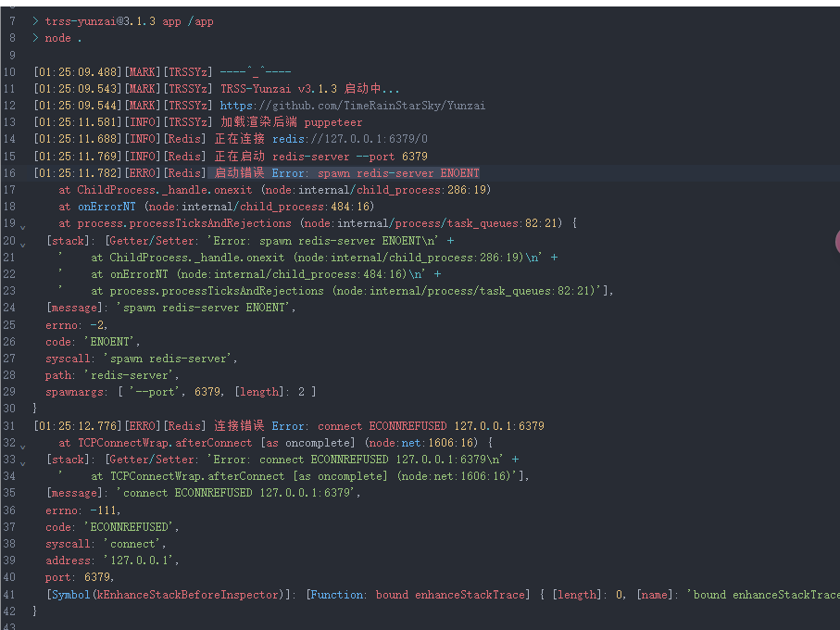Click "code: 'ECONNREFUSED'," on line 37

click(x=112, y=527)
